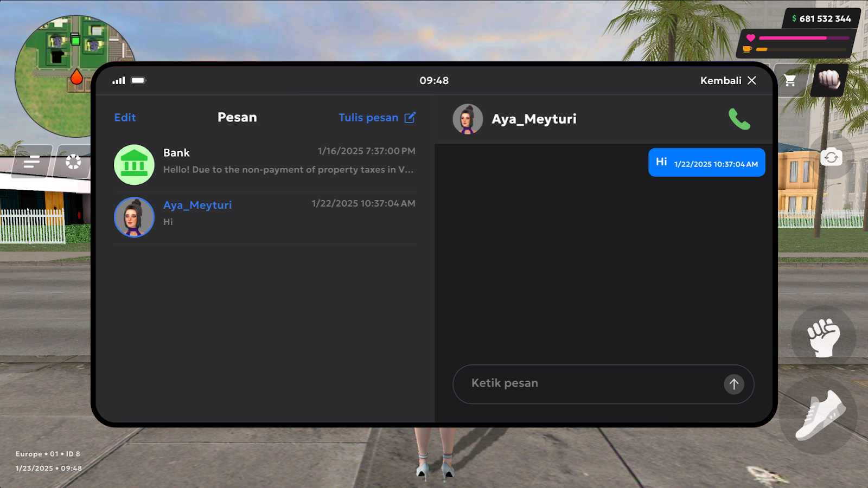Click Edit in the Pesan list

click(125, 118)
